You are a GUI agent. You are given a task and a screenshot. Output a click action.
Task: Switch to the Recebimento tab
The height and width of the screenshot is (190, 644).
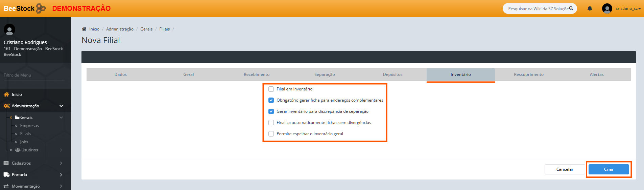[x=257, y=75]
